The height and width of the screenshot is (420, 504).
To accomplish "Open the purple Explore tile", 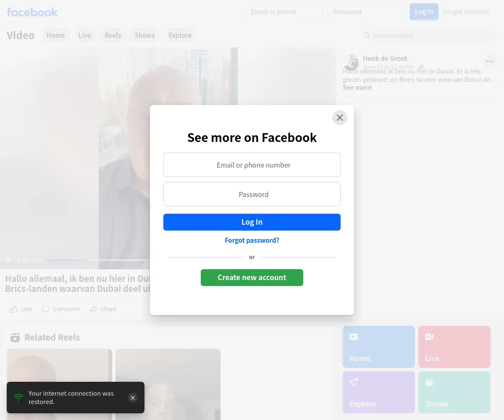I will tap(379, 392).
